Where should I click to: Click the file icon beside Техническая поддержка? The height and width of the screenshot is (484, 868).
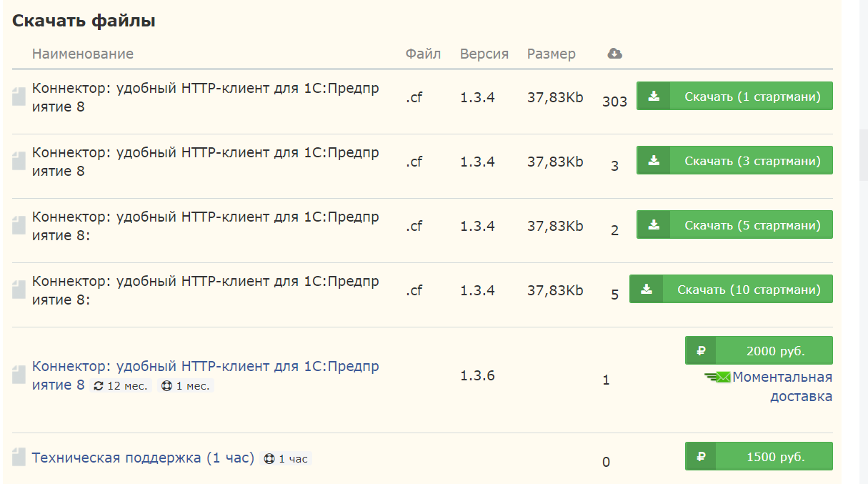[19, 458]
